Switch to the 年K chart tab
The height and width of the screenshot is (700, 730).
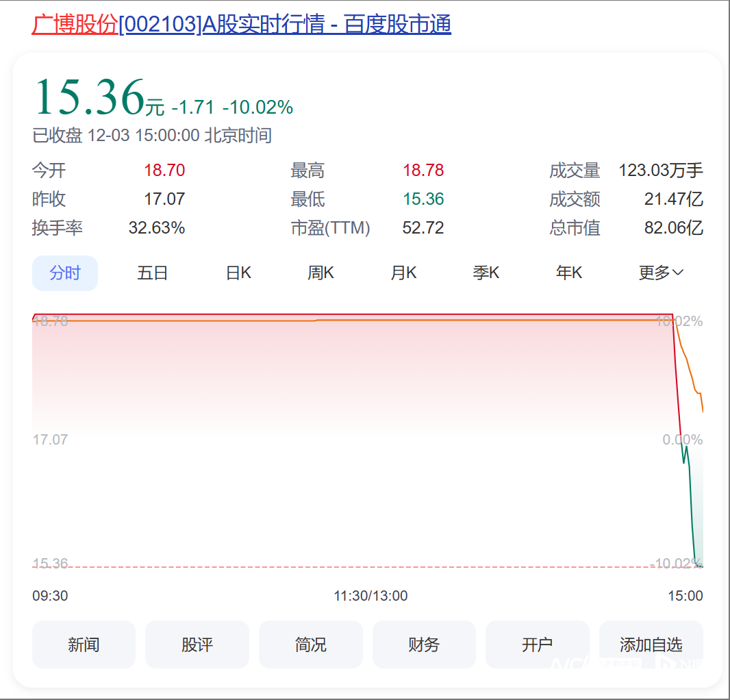pos(568,272)
